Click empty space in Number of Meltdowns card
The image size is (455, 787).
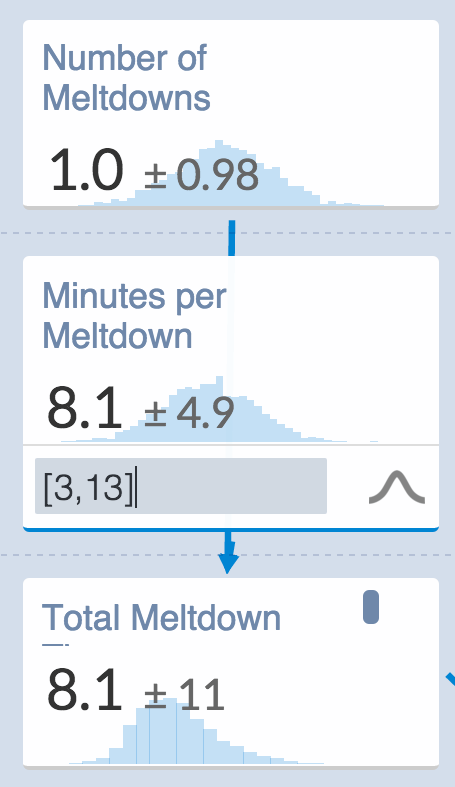pyautogui.click(x=326, y=80)
